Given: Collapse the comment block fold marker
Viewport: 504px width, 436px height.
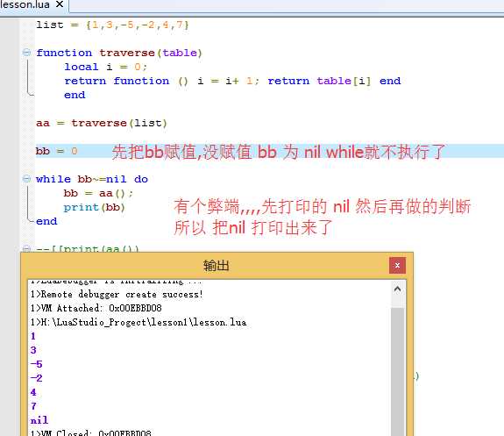Looking at the screenshot, I should coord(26,248).
